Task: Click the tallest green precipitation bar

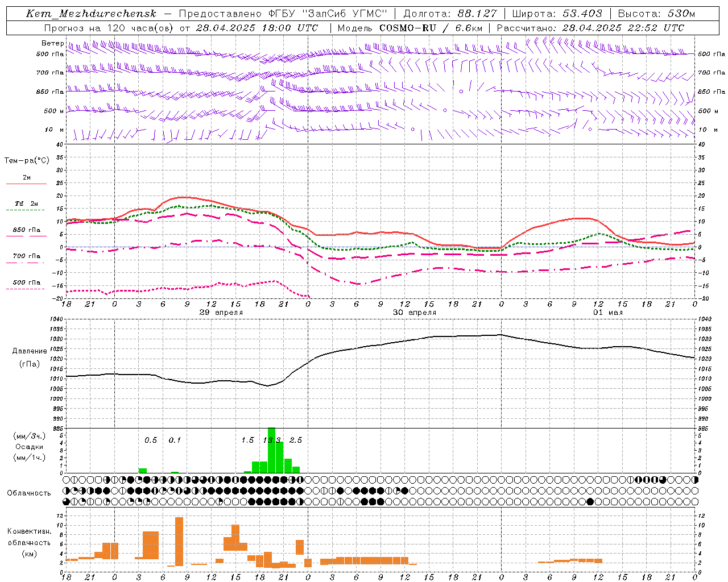Action: point(271,450)
